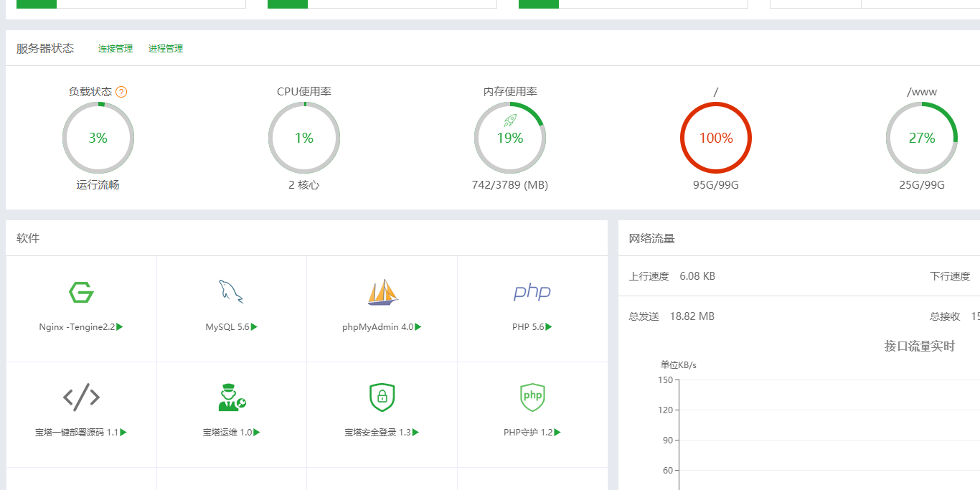Click the 总发送 18.82 MB value
This screenshot has height=490, width=980.
click(x=692, y=316)
